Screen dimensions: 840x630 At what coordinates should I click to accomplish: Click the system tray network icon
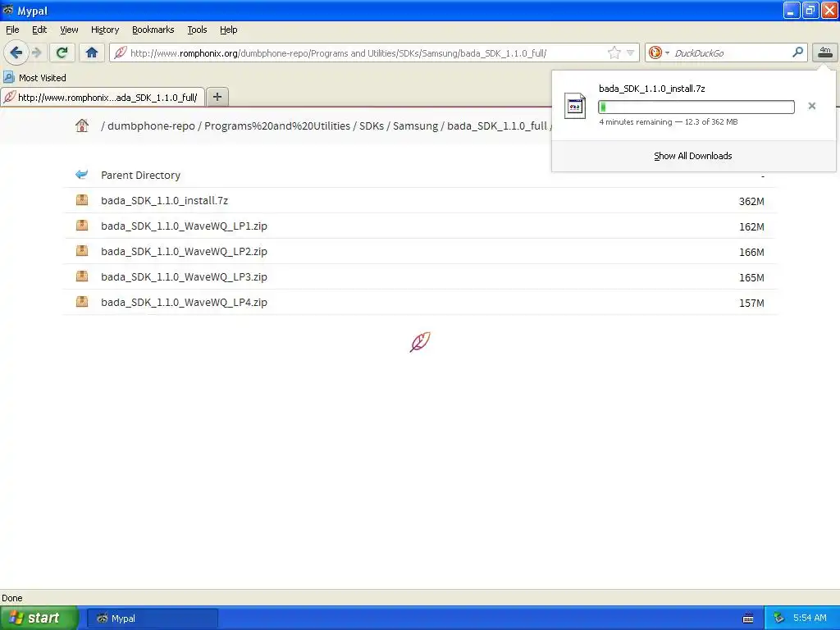click(778, 619)
